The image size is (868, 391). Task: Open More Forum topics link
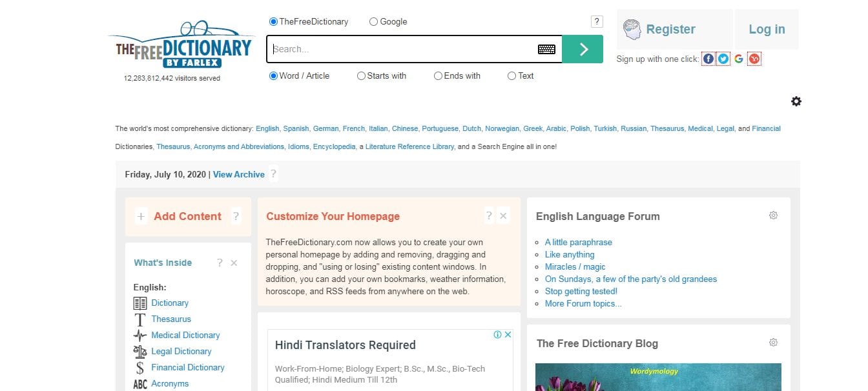tap(583, 304)
